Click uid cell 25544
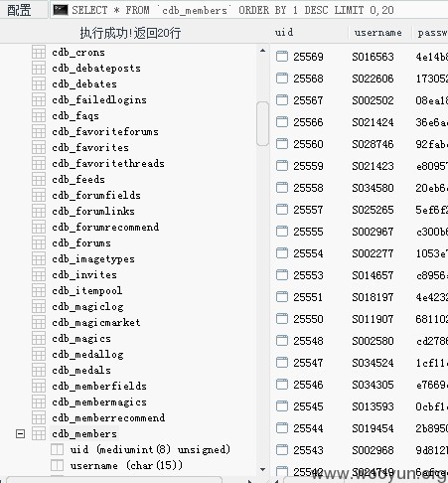This screenshot has width=448, height=483. (308, 428)
